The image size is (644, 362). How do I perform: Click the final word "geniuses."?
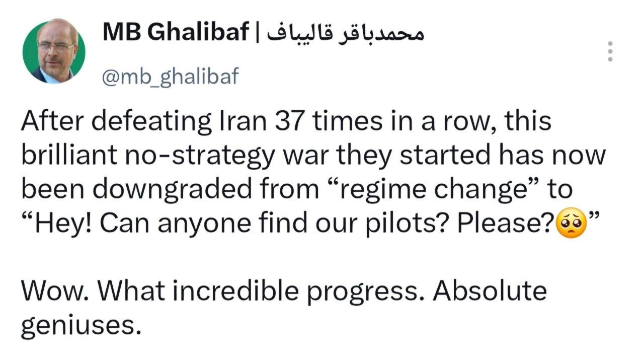[79, 326]
